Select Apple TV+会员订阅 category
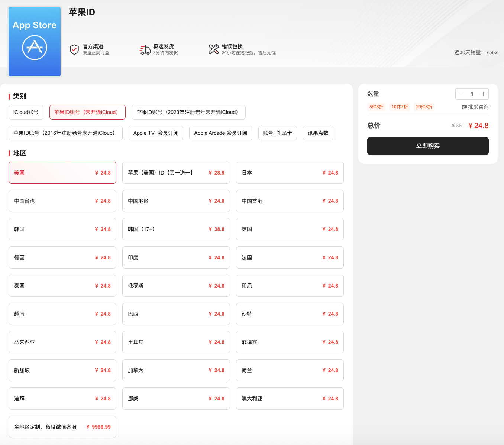504x445 pixels. click(x=156, y=133)
